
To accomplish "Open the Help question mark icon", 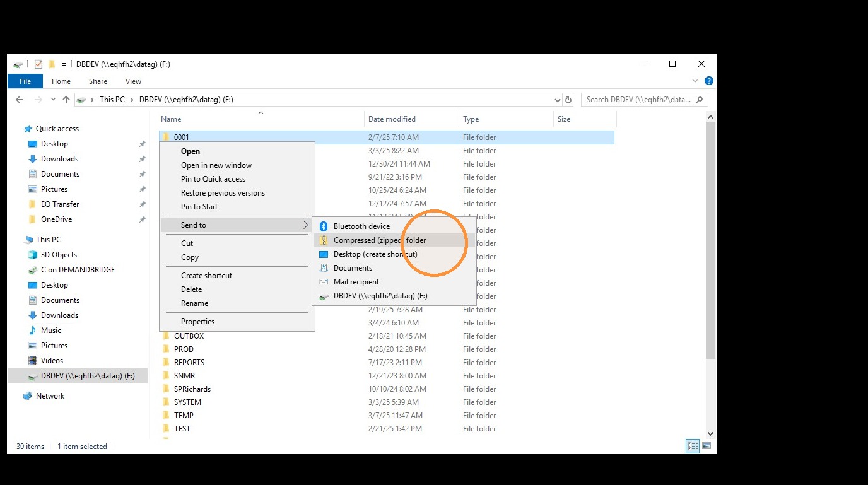I will coord(709,81).
